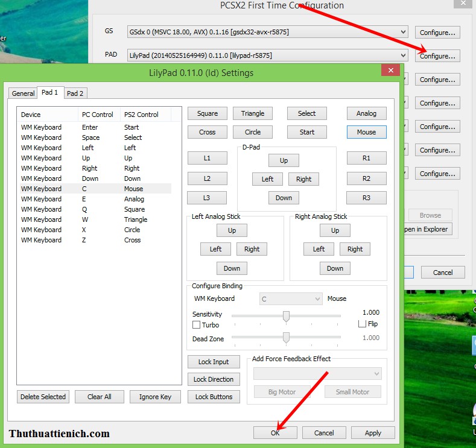Click Configure for PAD plugin
The image size is (476, 448).
437,56
